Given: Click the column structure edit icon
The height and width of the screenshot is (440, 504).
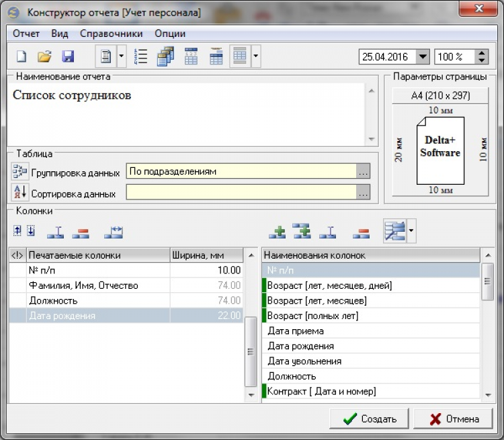Looking at the screenshot, I should click(394, 230).
